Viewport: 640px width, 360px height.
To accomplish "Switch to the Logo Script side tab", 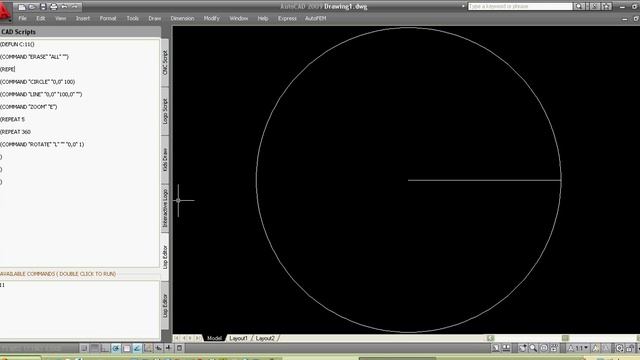I will 165,111.
